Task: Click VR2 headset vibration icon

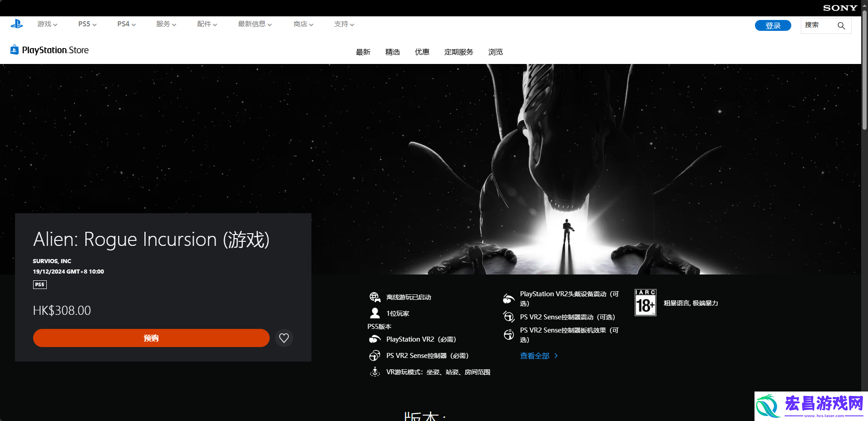Action: (508, 299)
